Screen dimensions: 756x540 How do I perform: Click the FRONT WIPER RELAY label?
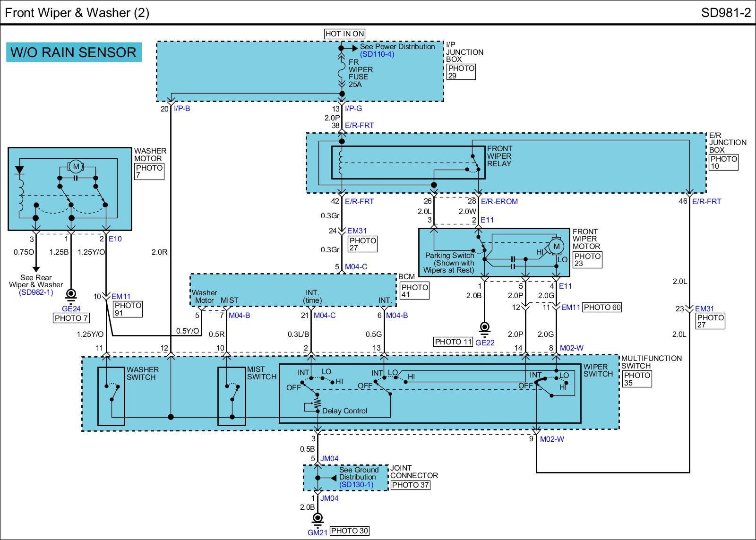499,156
